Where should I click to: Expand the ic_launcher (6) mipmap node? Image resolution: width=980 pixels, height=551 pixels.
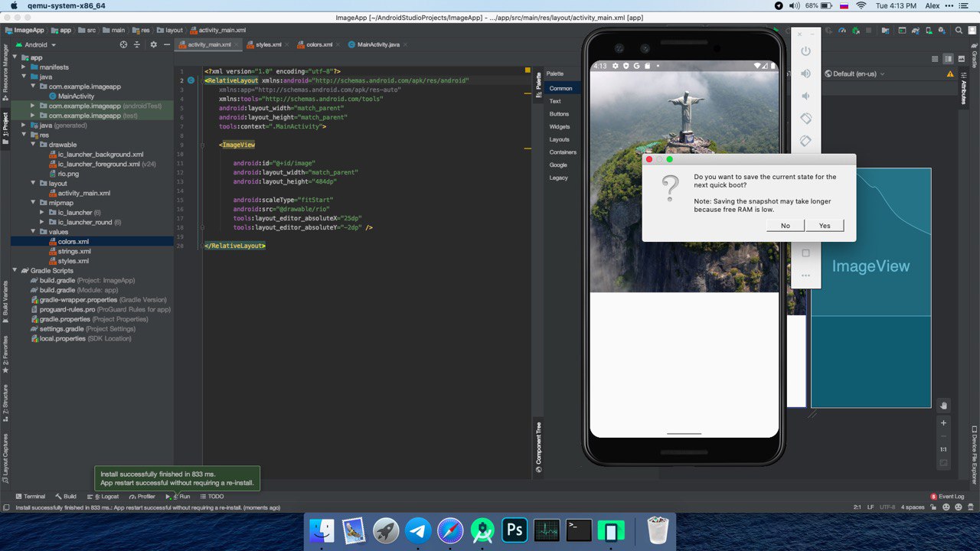pyautogui.click(x=42, y=212)
